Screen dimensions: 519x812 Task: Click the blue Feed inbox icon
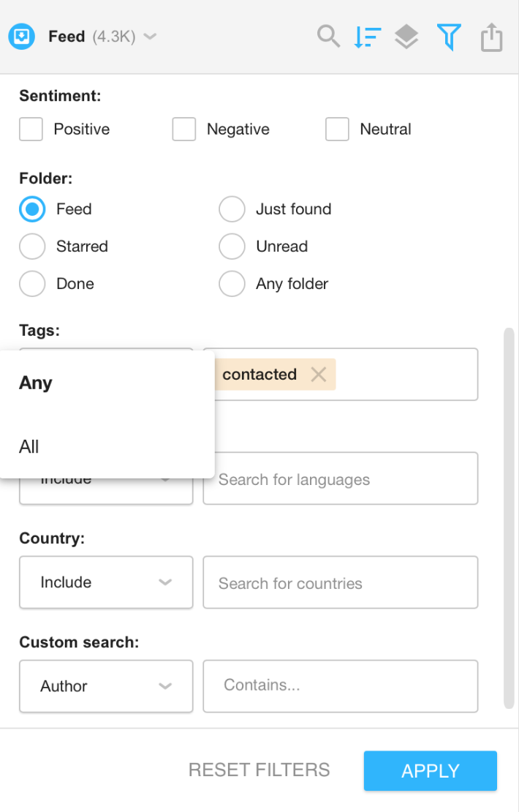[x=22, y=37]
